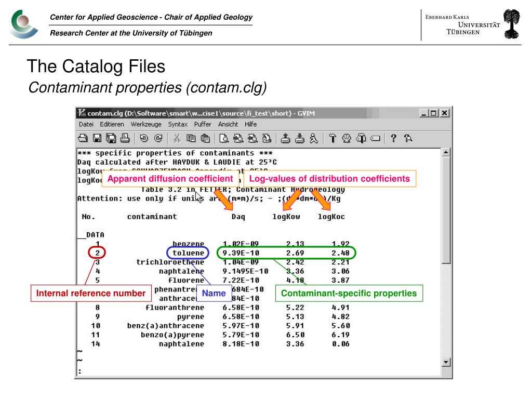The image size is (532, 399).
Task: Click 'trichloroethene' in the list
Action: pyautogui.click(x=170, y=262)
